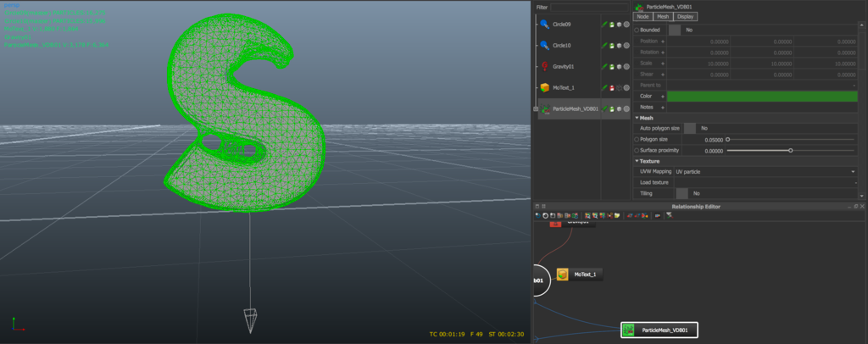Click the blue circular arrow icon in Relationship Editor toolbar
Screen dimensions: 868x344
click(537, 215)
